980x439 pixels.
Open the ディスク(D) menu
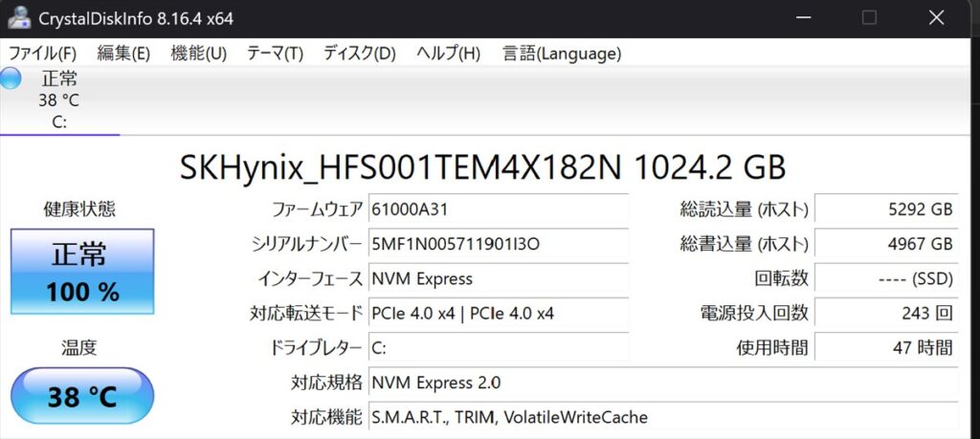click(x=360, y=54)
